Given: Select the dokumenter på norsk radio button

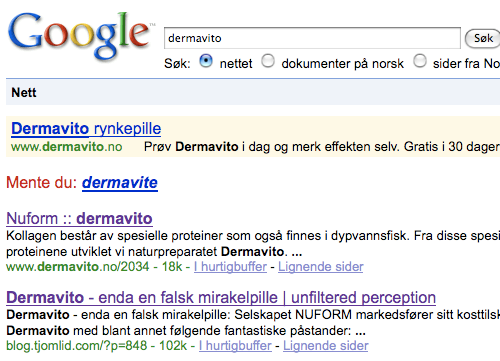Looking at the screenshot, I should pyautogui.click(x=268, y=61).
